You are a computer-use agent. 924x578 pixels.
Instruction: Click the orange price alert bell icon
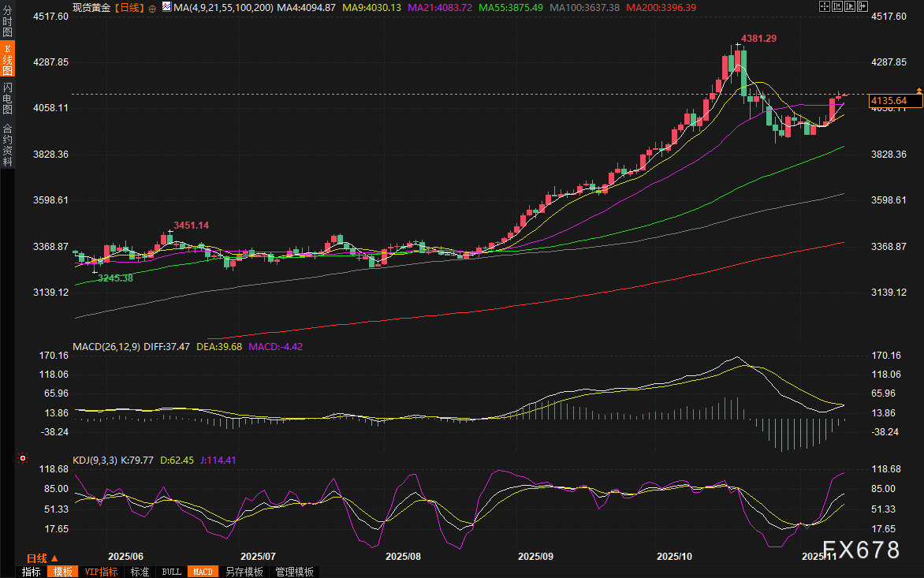pyautogui.click(x=918, y=91)
